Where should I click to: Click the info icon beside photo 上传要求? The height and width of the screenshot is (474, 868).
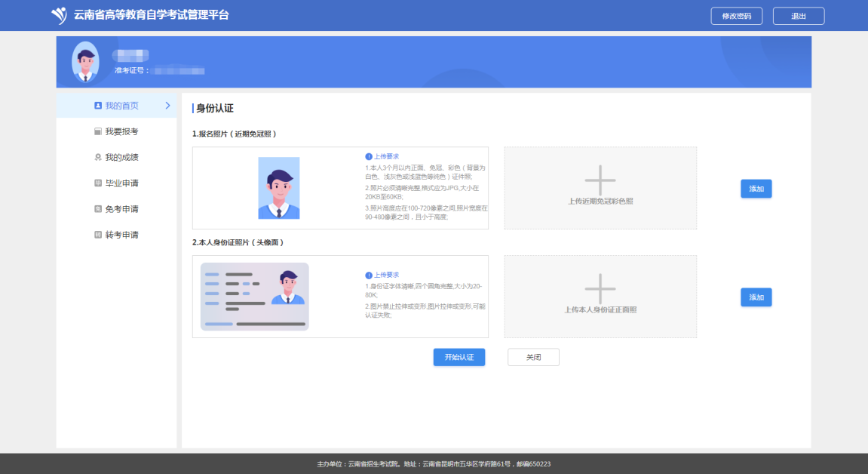point(369,156)
